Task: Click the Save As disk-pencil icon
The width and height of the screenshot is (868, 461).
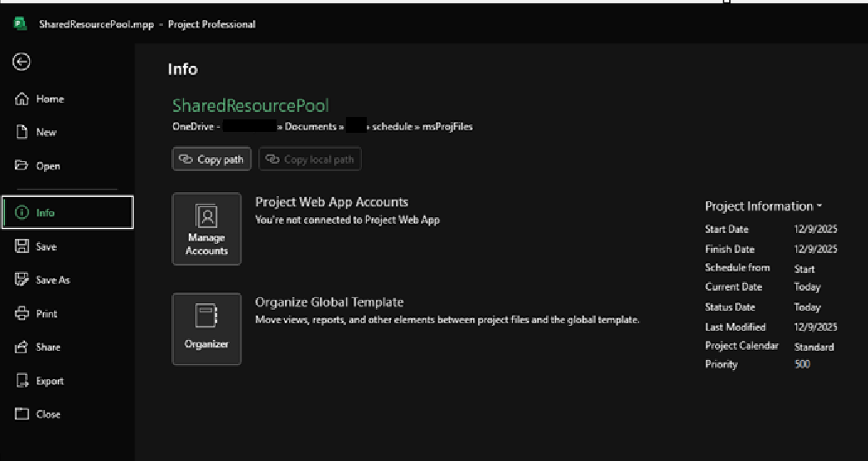Action: tap(22, 280)
